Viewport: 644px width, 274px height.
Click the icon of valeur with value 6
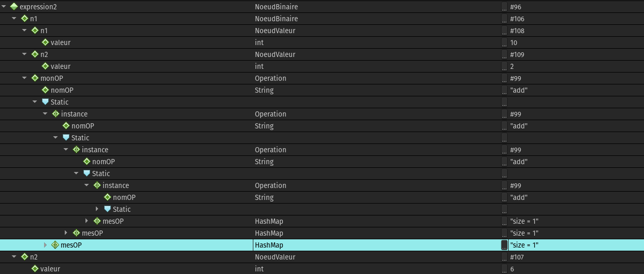point(35,269)
